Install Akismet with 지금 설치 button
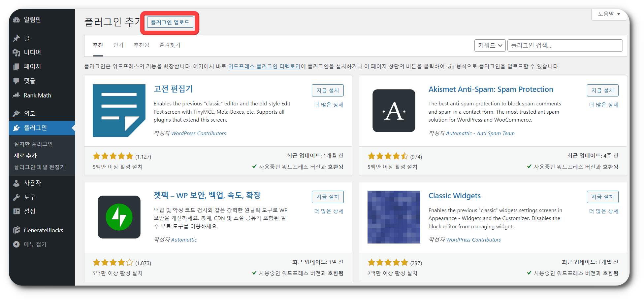 point(602,91)
